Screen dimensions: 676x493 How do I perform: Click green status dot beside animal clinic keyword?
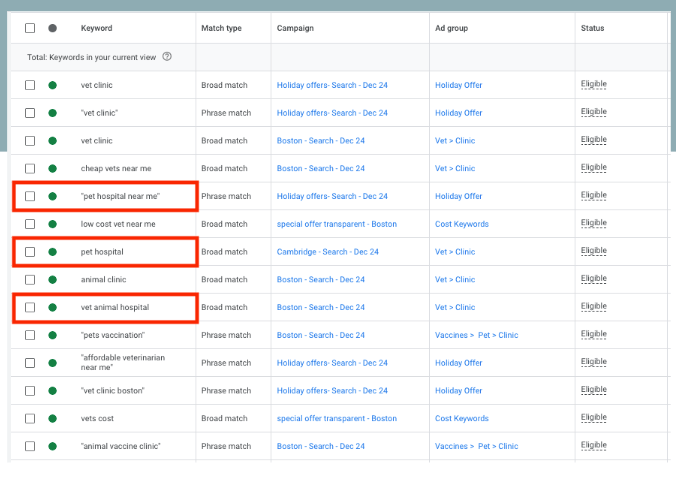click(x=52, y=280)
